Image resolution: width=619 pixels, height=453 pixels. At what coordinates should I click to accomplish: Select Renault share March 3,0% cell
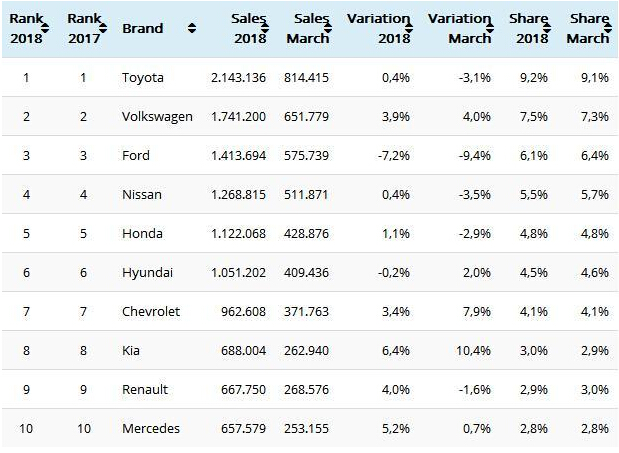[x=592, y=389]
